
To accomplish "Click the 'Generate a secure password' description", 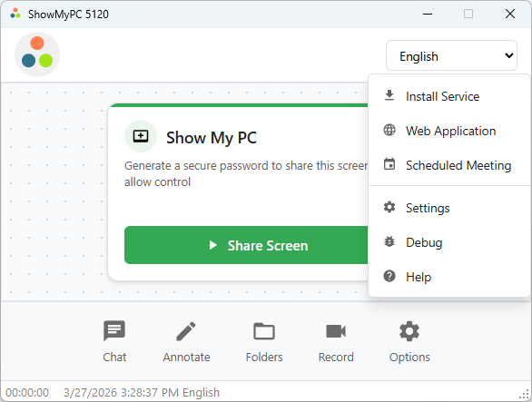I will (x=246, y=173).
